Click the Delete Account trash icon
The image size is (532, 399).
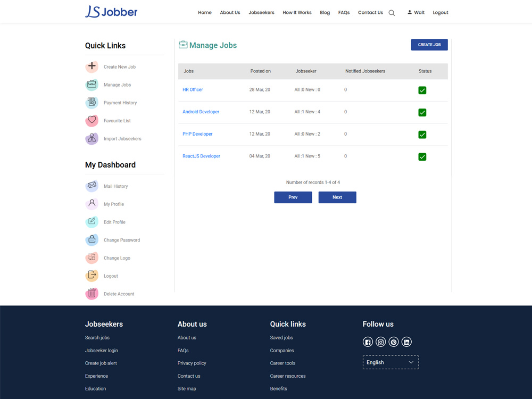click(92, 294)
